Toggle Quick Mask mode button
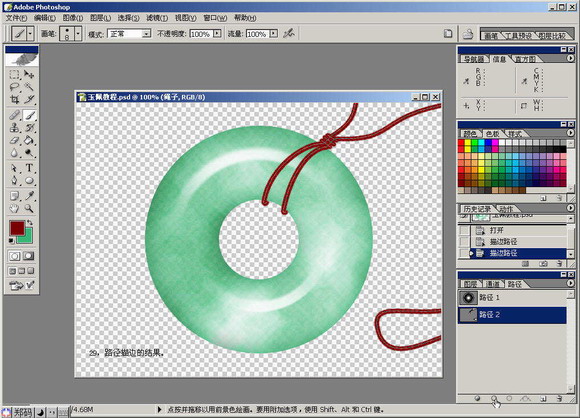Image resolution: width=580 pixels, height=418 pixels. point(28,256)
